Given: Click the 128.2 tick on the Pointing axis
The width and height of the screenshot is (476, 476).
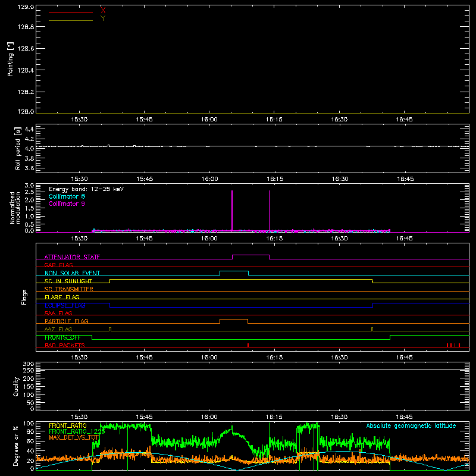Looking at the screenshot, I should click(x=26, y=92).
